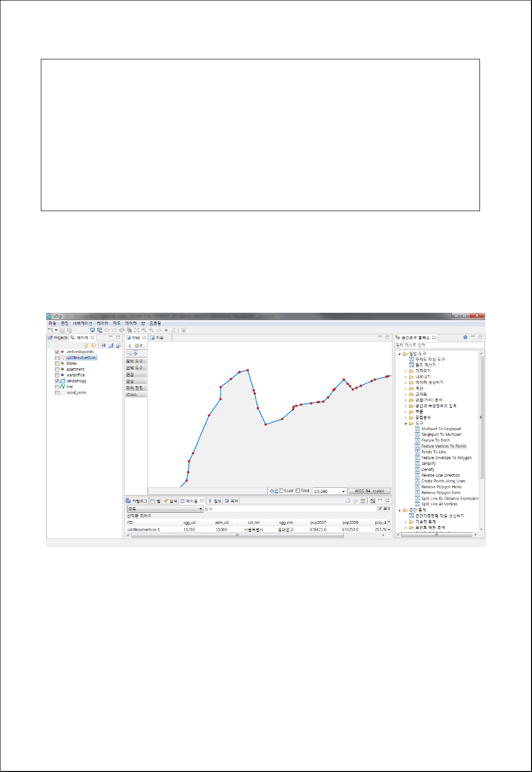Expand the 데이터 생성하기 folder

(x=406, y=383)
